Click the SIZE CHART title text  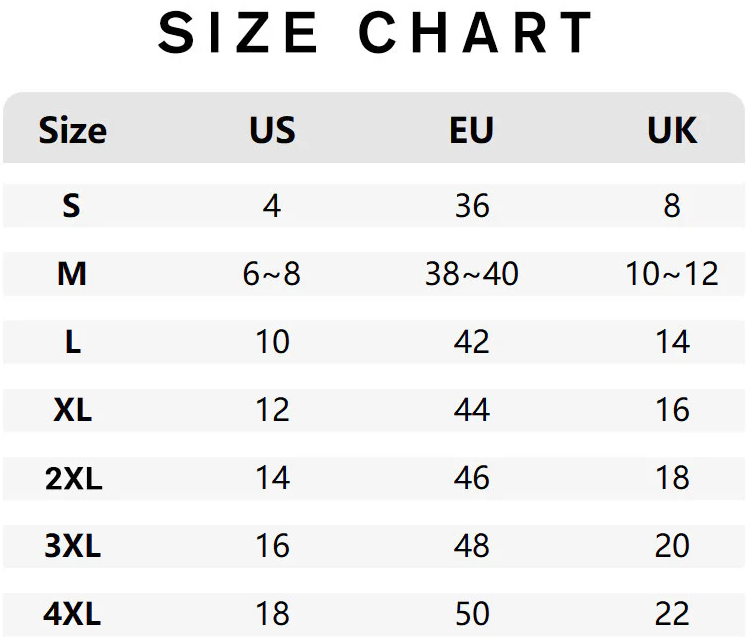click(376, 34)
